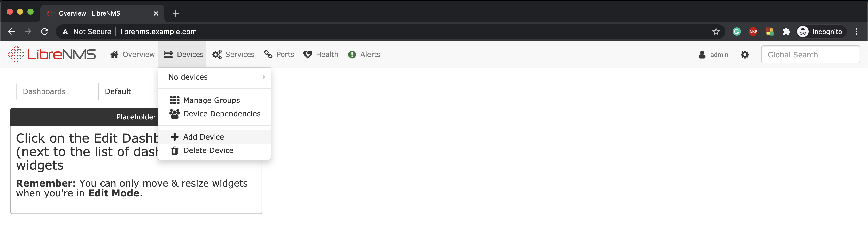Open the Services menu
The width and height of the screenshot is (868, 237).
233,55
